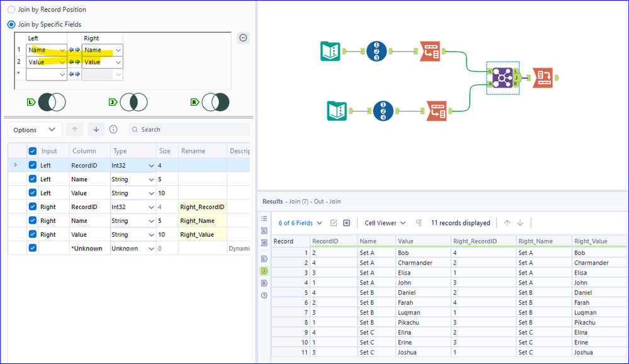Screen dimensions: 629x364
Task: Select the top Transpose tool
Action: (430, 52)
